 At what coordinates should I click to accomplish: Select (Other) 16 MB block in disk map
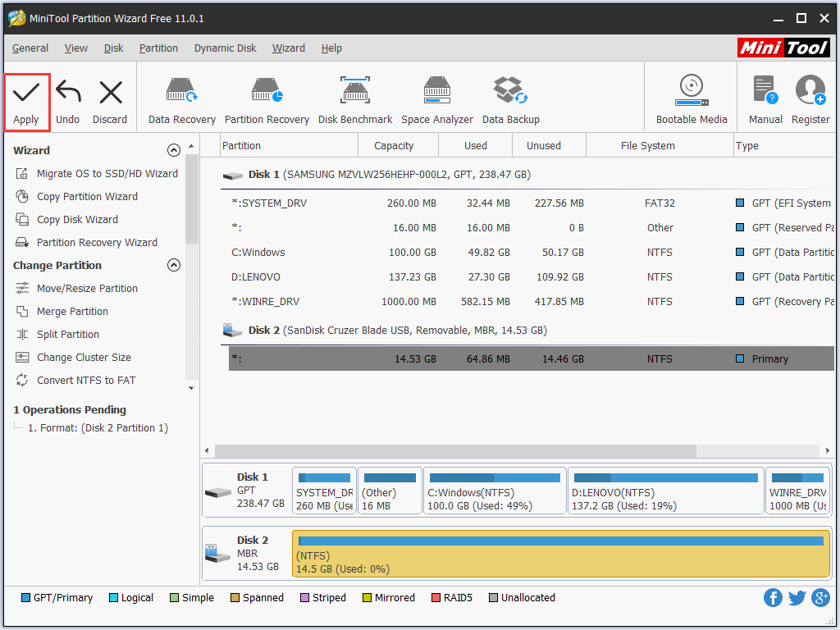(390, 491)
